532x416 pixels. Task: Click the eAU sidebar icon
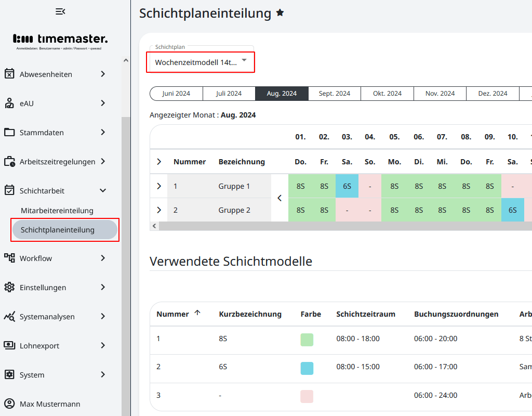[9, 103]
